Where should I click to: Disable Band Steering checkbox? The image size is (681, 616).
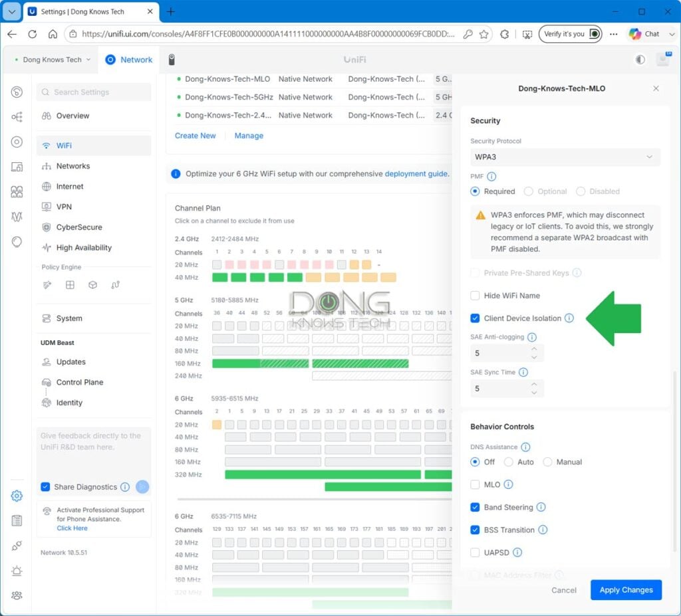click(x=475, y=507)
